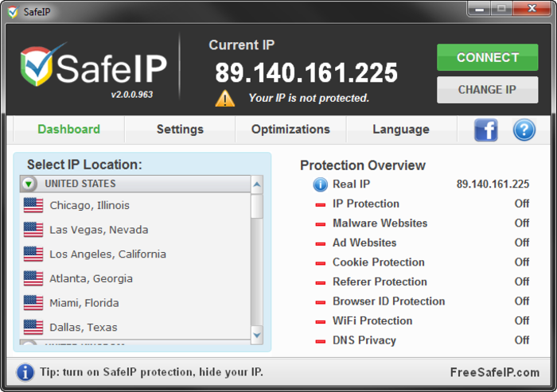Click the Real IP value 89.140.161.225
The height and width of the screenshot is (392, 557).
pos(493,184)
